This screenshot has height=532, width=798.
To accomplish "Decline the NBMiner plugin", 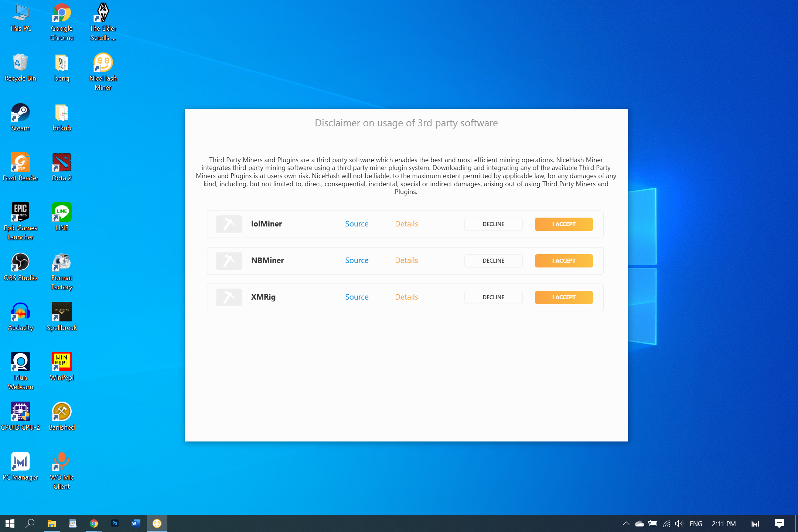I will pyautogui.click(x=493, y=261).
